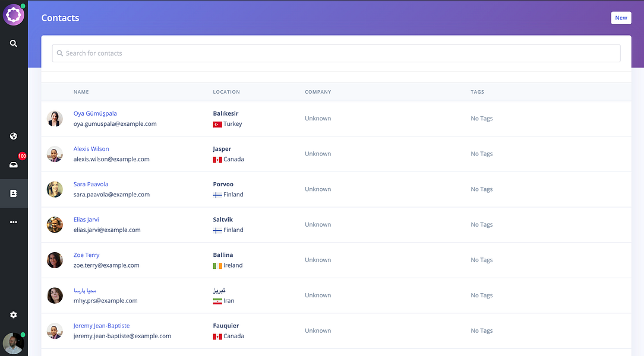Click the TAGS column header
Viewport: 644px width, 356px height.
[477, 92]
